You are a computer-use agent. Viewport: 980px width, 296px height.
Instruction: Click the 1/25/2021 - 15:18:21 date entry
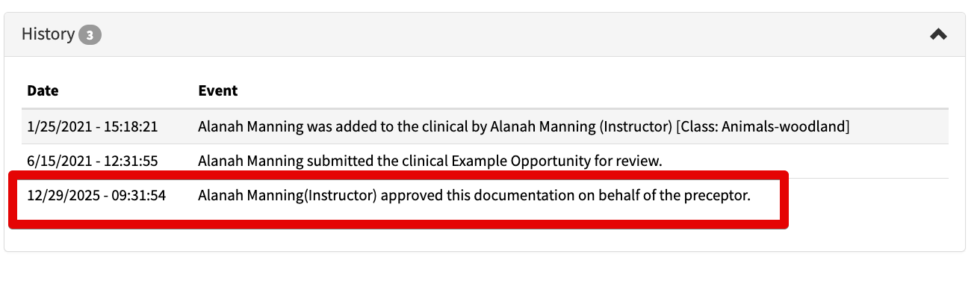click(x=93, y=126)
